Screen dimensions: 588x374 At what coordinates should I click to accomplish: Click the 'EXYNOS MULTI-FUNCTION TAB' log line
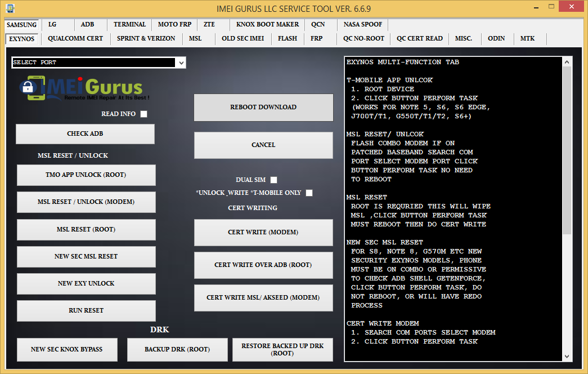point(403,62)
